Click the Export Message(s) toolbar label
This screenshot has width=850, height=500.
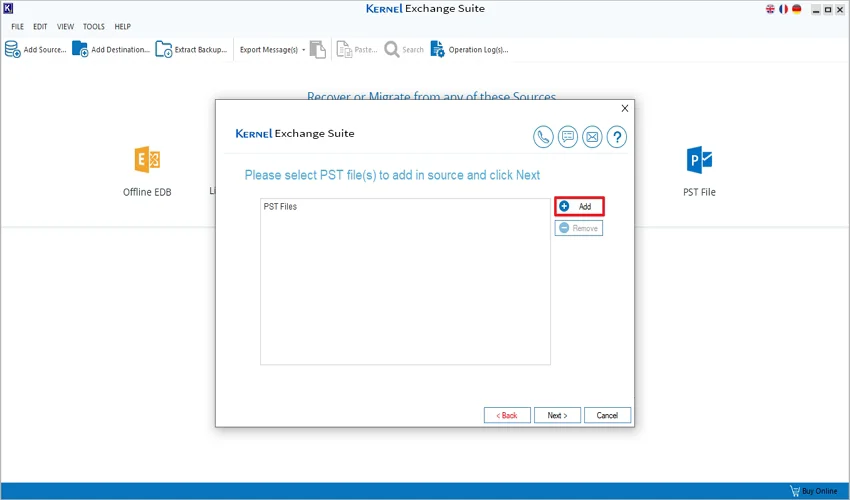point(269,50)
